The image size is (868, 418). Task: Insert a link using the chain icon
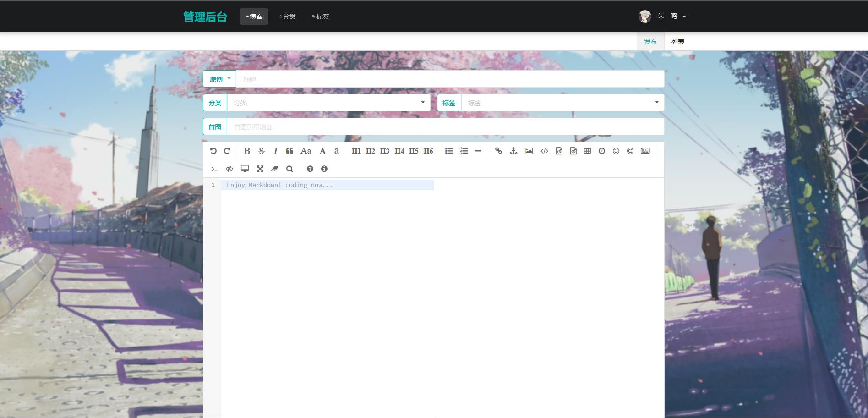click(498, 151)
